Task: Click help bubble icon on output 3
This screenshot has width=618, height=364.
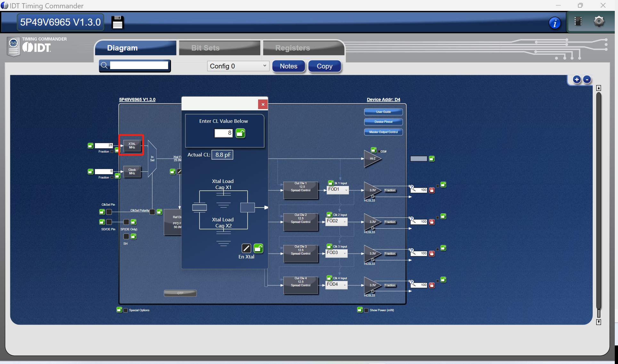Action: coord(412,251)
